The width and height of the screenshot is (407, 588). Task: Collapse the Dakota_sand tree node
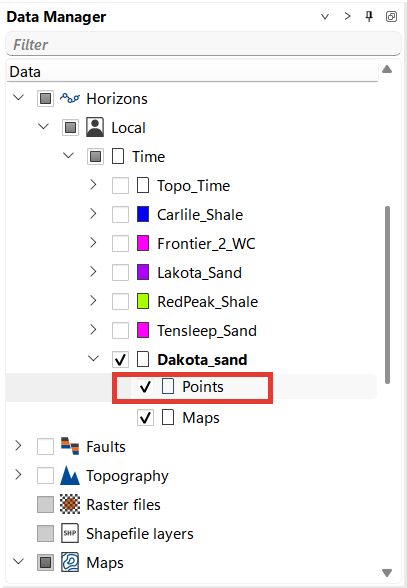[93, 358]
